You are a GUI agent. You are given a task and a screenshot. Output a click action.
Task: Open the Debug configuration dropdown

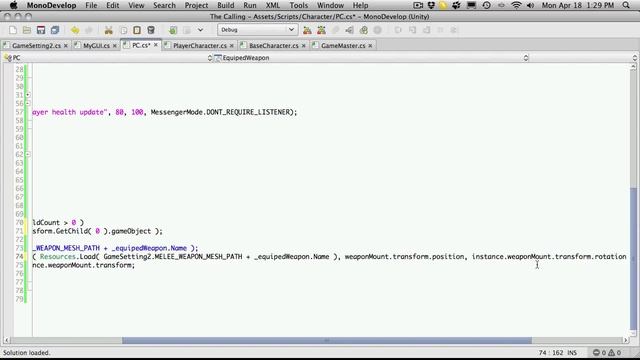(x=257, y=30)
